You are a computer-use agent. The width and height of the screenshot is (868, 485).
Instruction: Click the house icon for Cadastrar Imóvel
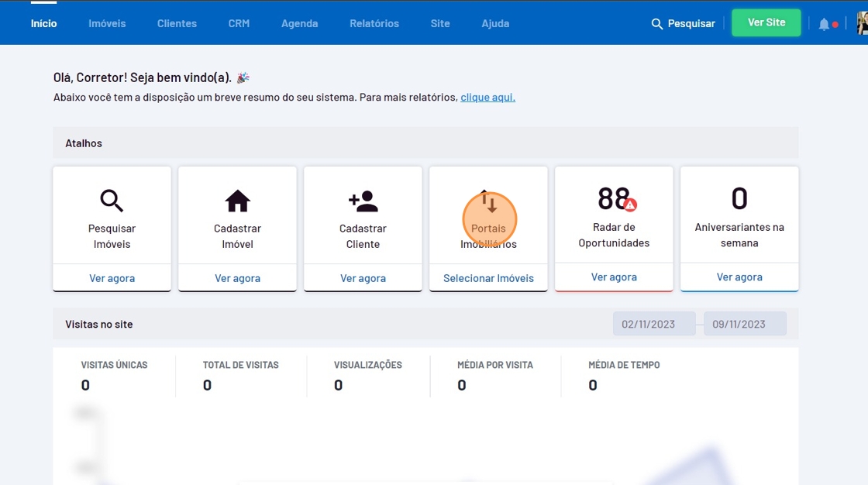[237, 201]
